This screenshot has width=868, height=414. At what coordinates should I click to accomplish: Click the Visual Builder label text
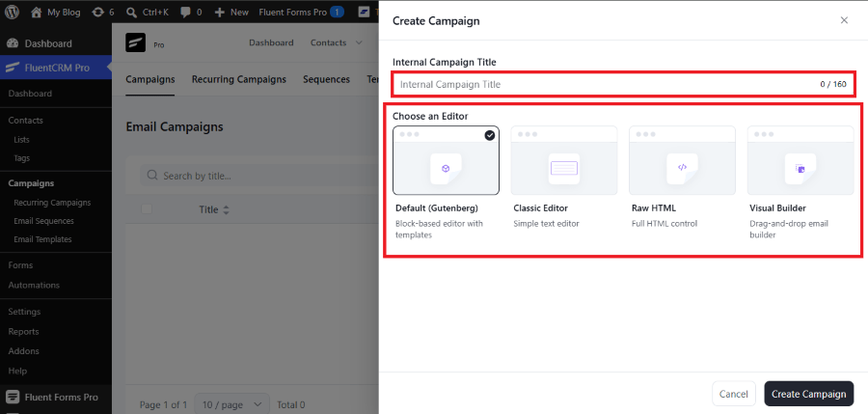pyautogui.click(x=777, y=208)
